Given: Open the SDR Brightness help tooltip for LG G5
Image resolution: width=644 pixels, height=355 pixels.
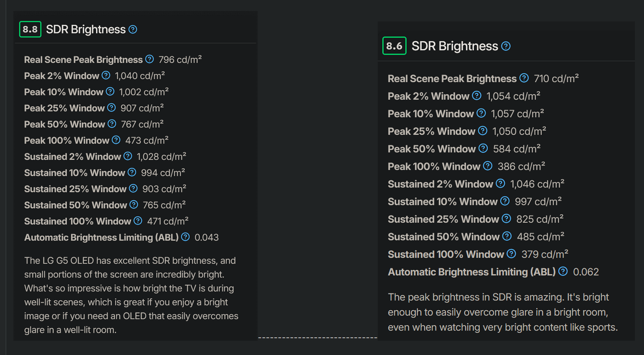Looking at the screenshot, I should click(x=132, y=29).
